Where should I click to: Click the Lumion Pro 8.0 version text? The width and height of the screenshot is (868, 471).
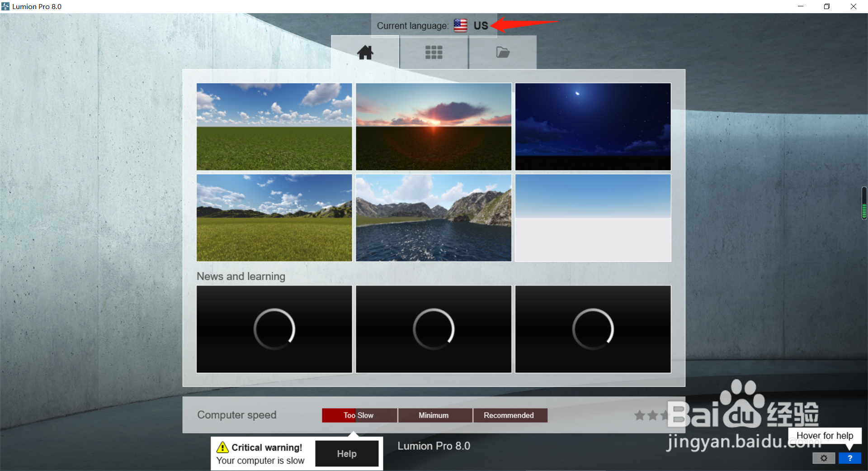pos(434,446)
